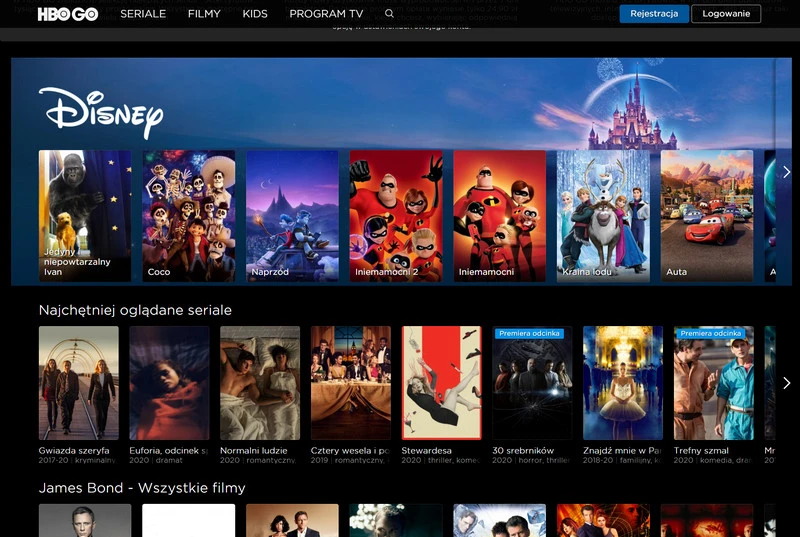Open PROGRAM TV schedule
This screenshot has width=800, height=537.
coord(326,14)
